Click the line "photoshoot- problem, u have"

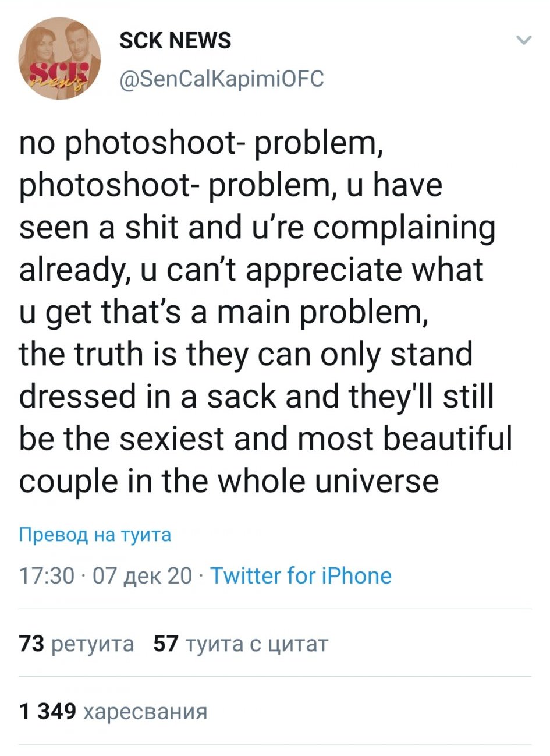point(230,185)
